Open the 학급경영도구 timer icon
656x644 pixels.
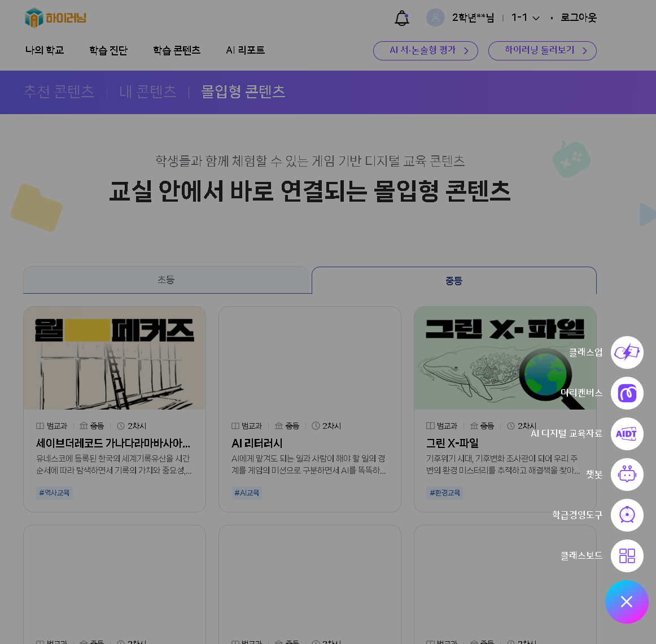coord(627,515)
